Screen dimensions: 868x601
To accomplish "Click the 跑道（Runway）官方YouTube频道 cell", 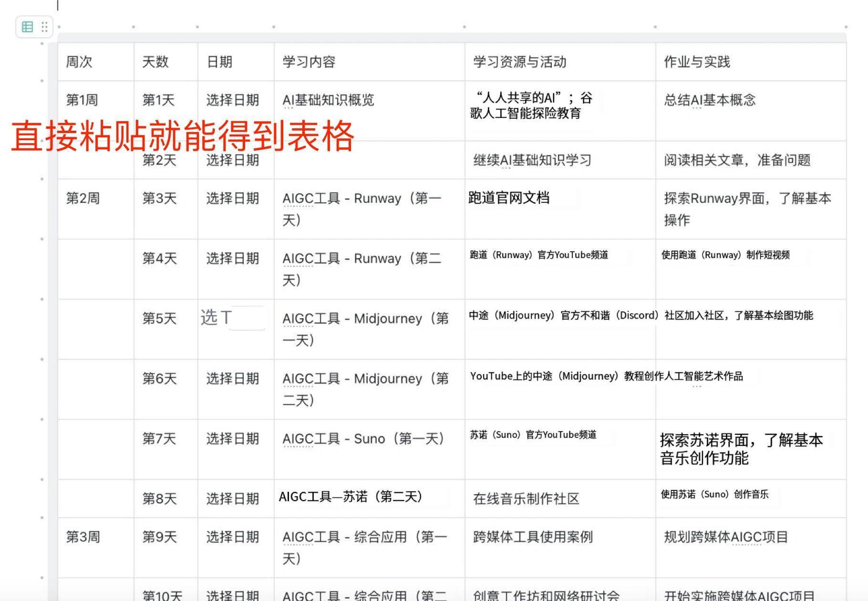I will point(560,269).
